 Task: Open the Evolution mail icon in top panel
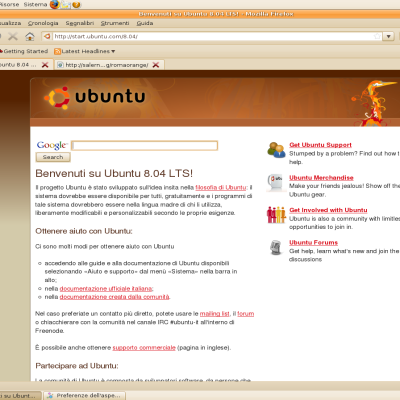point(66,5)
